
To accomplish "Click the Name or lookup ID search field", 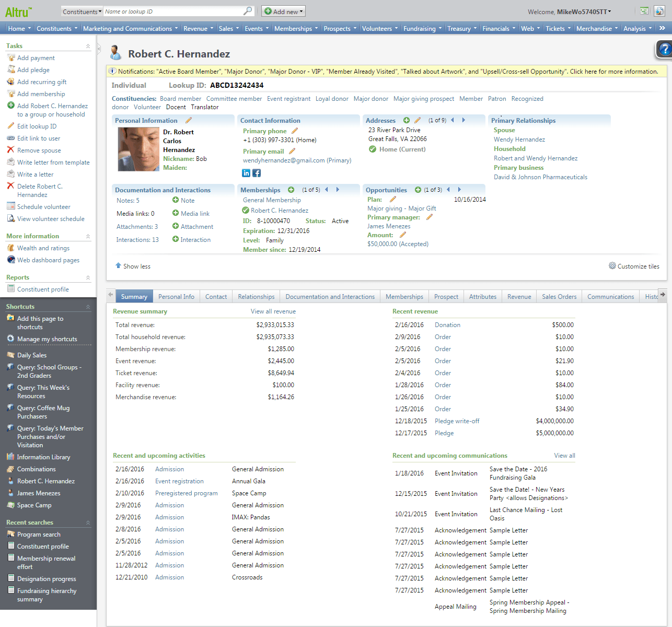I will click(172, 11).
